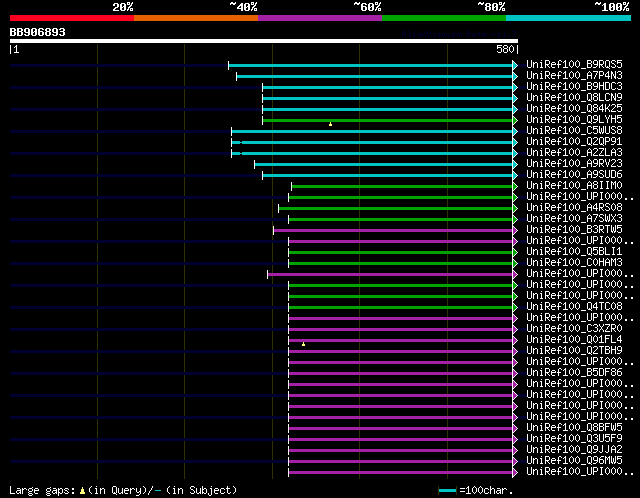Select the UniRef100_Q8BFW5 label
This screenshot has width=640, height=498.
(x=574, y=428)
